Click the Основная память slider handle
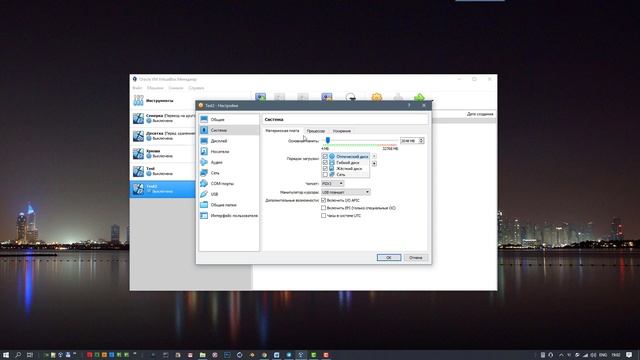 [328, 140]
